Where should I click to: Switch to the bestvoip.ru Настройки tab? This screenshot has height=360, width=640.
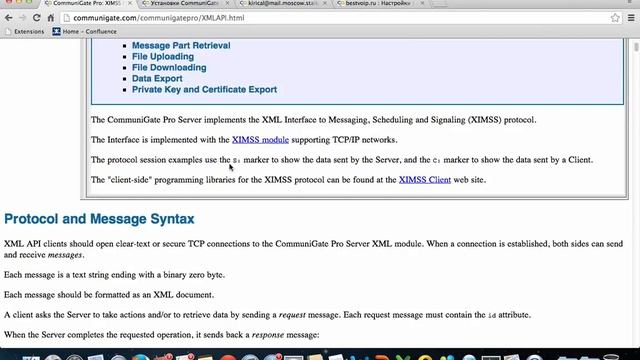coord(379,3)
